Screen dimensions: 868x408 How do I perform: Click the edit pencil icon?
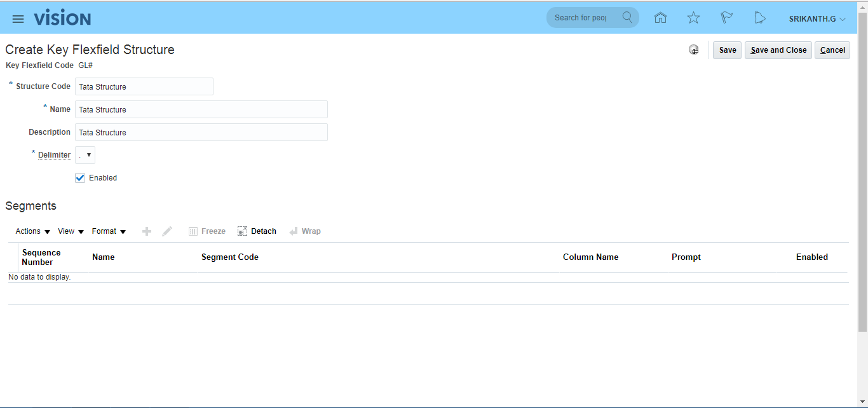click(167, 231)
